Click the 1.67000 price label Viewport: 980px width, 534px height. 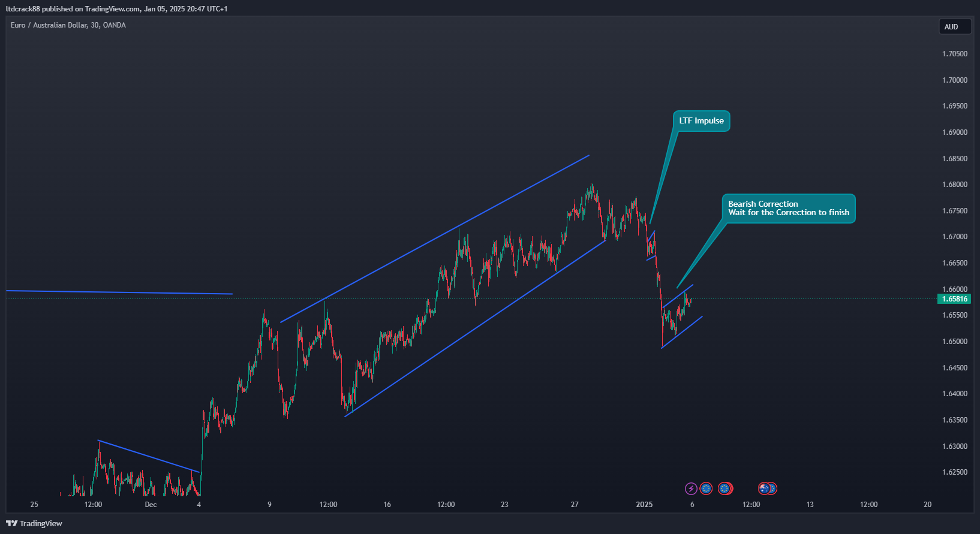tap(955, 237)
